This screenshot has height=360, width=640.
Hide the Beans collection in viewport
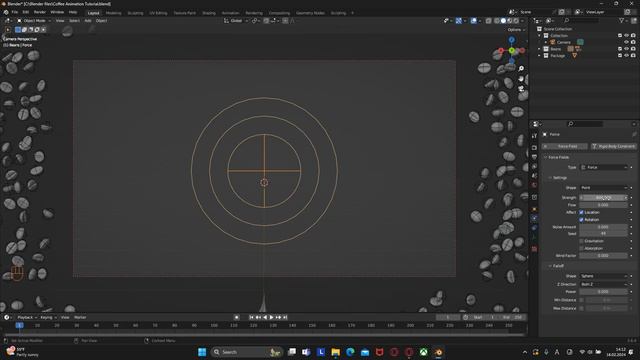pos(627,49)
